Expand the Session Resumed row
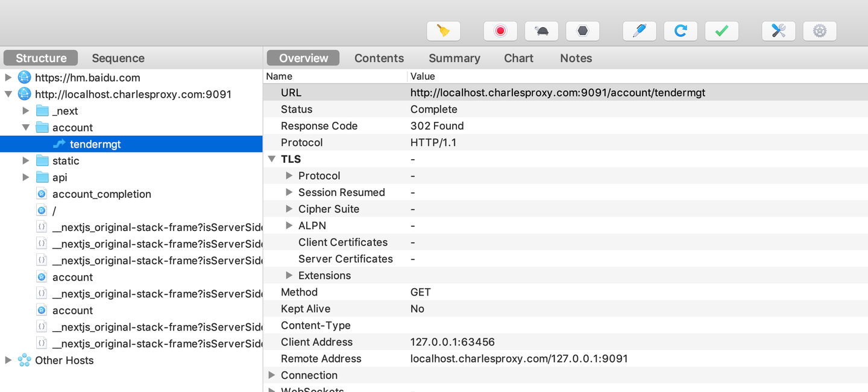Screen dimensions: 868x392 [x=289, y=192]
